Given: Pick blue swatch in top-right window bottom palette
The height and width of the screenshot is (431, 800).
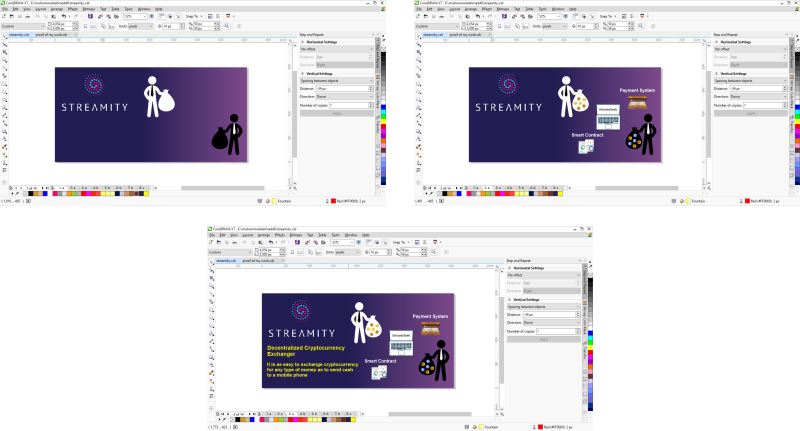Looking at the screenshot, I should pyautogui.click(x=459, y=194).
